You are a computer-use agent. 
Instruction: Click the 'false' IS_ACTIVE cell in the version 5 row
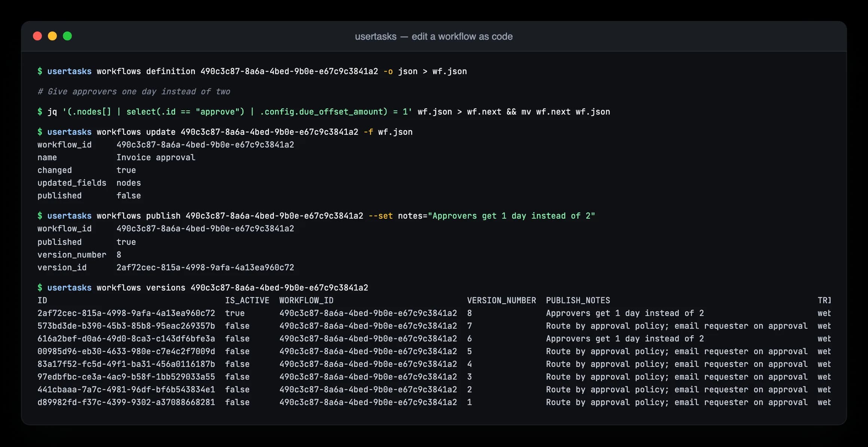click(x=237, y=351)
